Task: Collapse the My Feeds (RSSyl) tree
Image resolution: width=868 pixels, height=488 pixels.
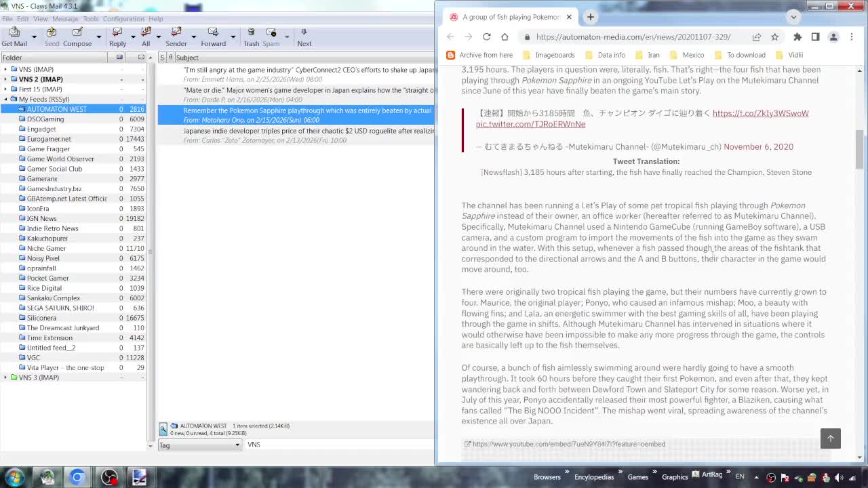Action: pos(6,99)
